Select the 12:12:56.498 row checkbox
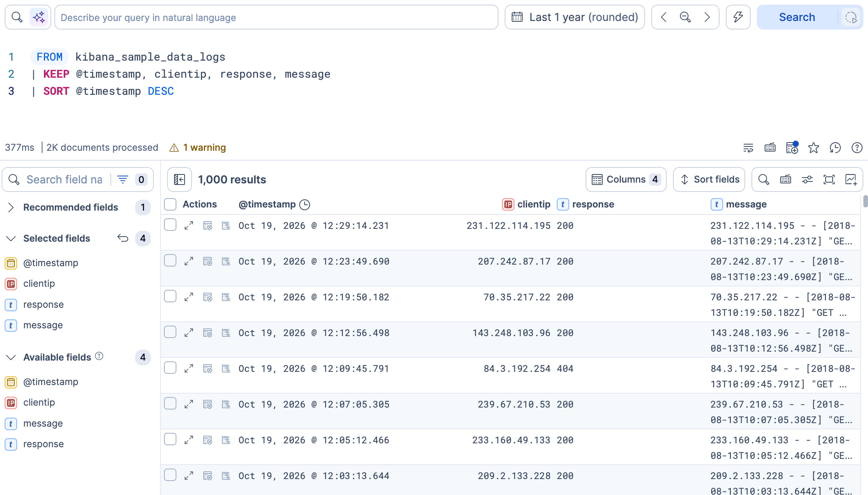 [x=170, y=332]
